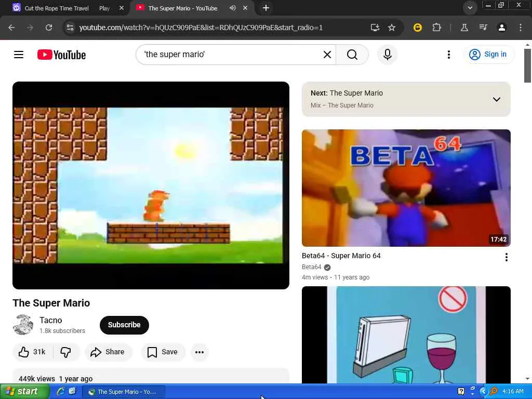The height and width of the screenshot is (399, 532).
Task: Close the Cut the Rope tab
Action: tap(122, 8)
